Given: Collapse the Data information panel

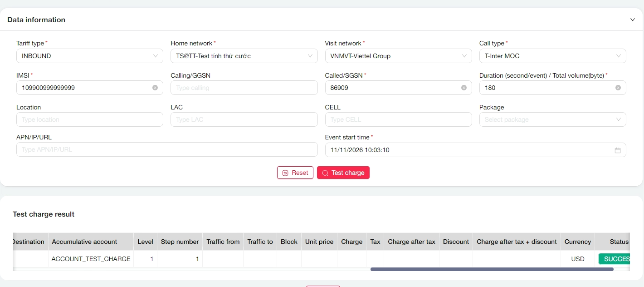Looking at the screenshot, I should [632, 20].
